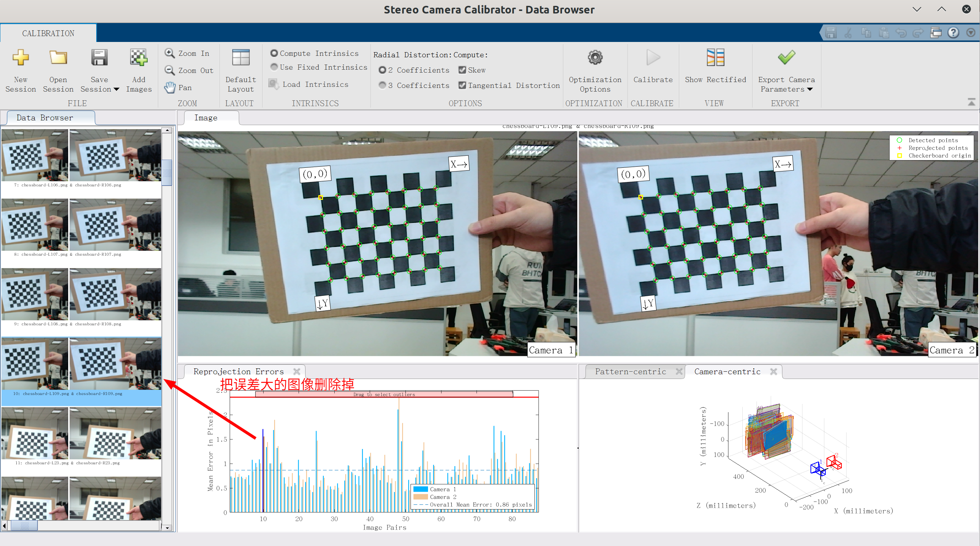This screenshot has width=980, height=546.
Task: Switch to the Pattern-centric tab
Action: point(630,371)
